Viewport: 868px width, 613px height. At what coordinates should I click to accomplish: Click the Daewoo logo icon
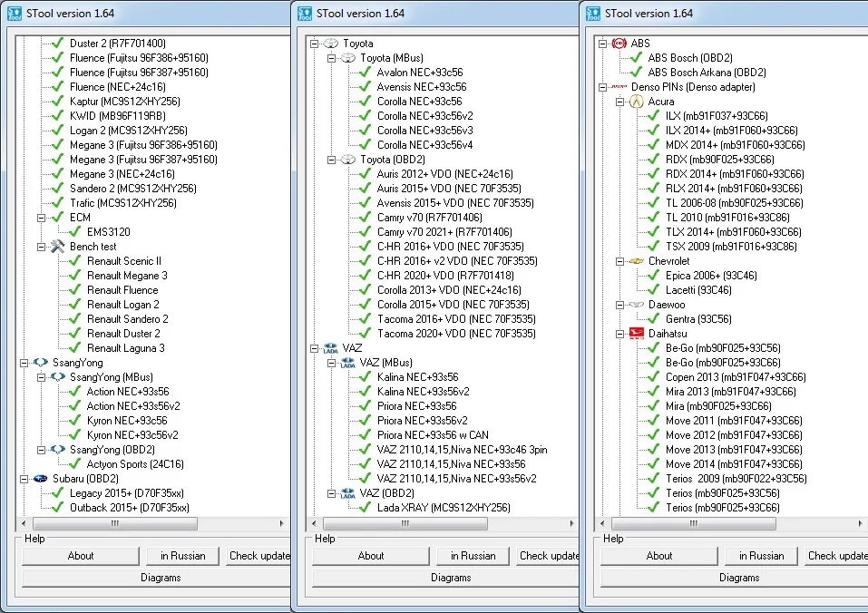tap(637, 305)
